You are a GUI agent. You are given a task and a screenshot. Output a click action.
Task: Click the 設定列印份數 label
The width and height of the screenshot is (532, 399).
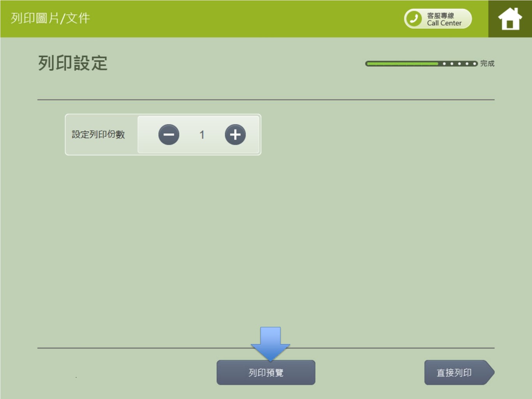coord(98,134)
